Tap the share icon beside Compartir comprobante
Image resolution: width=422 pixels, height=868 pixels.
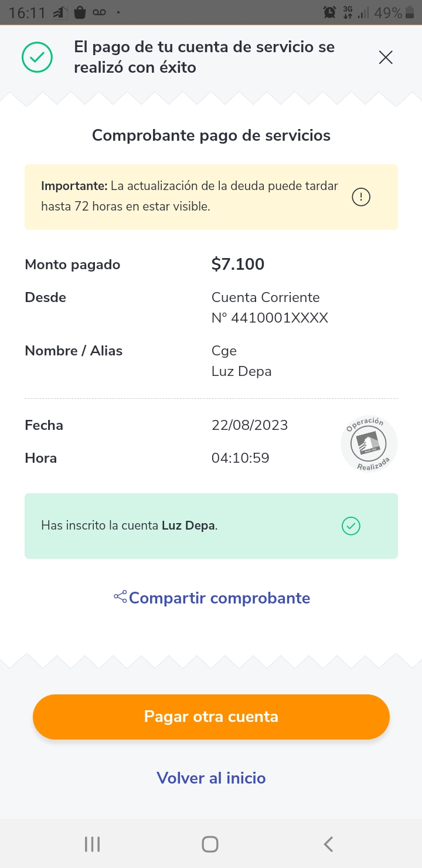[120, 598]
